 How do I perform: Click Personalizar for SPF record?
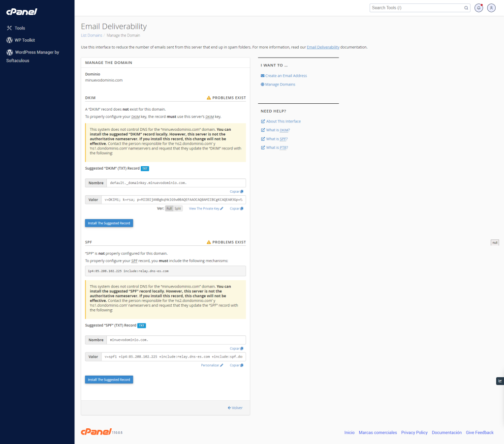(x=212, y=365)
